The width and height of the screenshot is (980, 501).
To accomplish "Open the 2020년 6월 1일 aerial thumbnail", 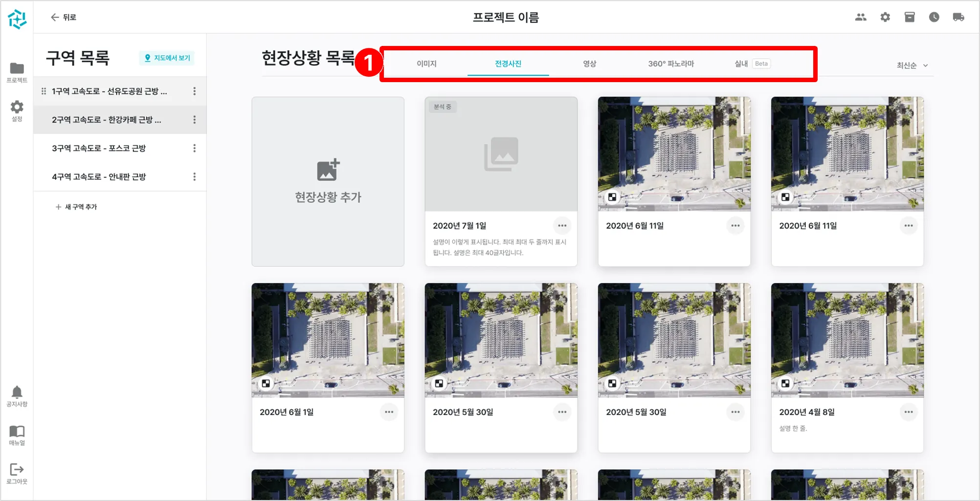I will pyautogui.click(x=328, y=340).
